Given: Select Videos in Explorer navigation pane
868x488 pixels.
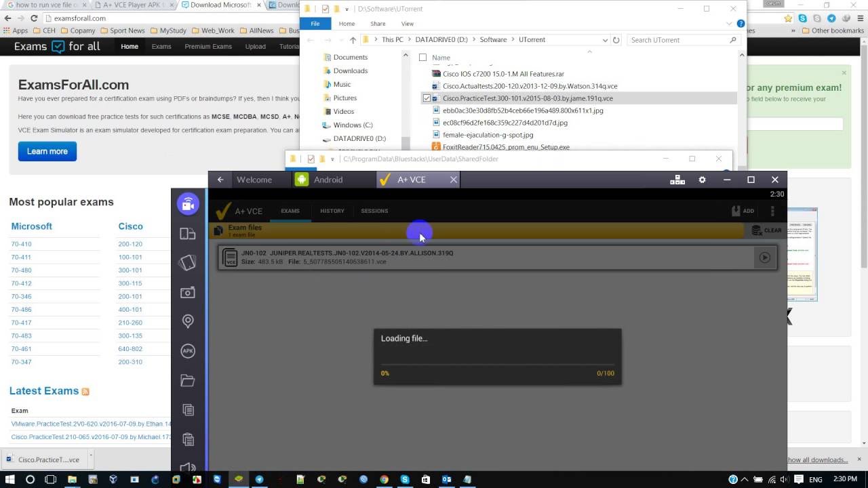Looking at the screenshot, I should (x=343, y=111).
